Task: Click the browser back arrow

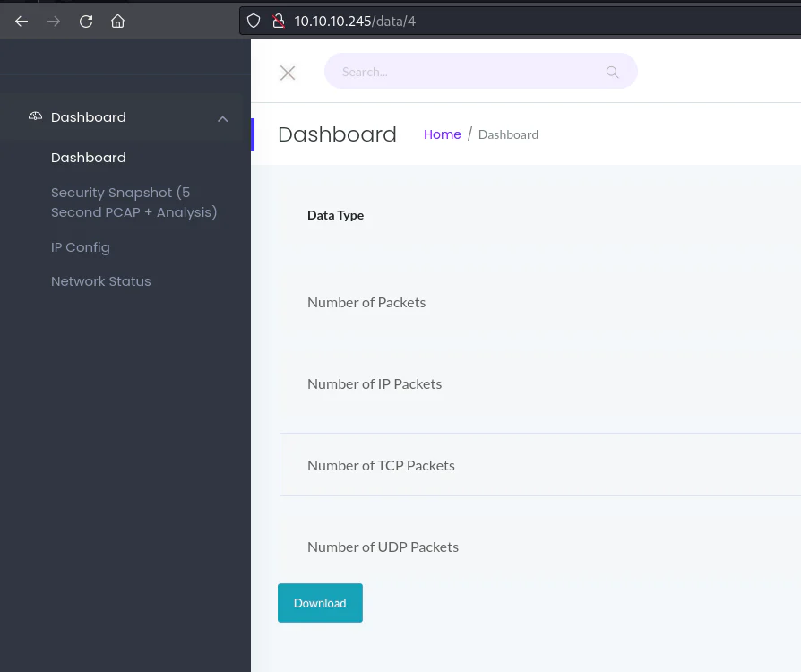Action: (x=22, y=22)
